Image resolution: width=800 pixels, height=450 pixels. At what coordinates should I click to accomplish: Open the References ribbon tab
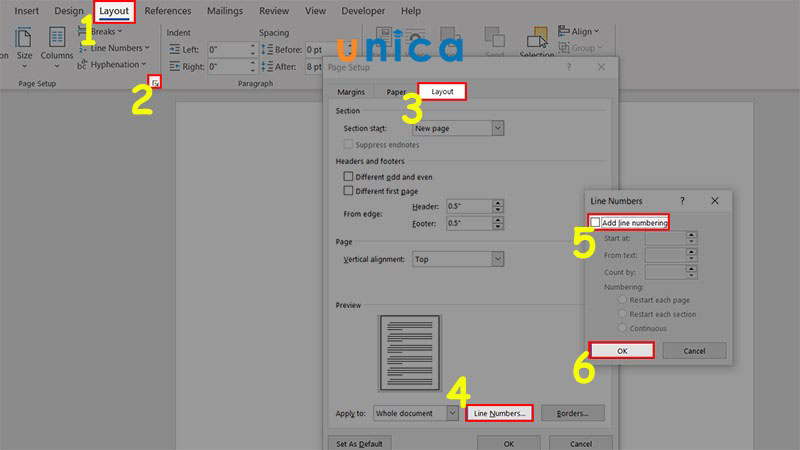coord(168,11)
